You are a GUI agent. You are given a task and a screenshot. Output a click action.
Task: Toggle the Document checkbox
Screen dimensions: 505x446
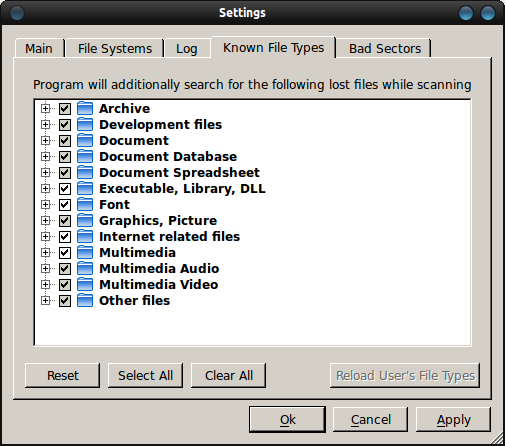tap(65, 141)
